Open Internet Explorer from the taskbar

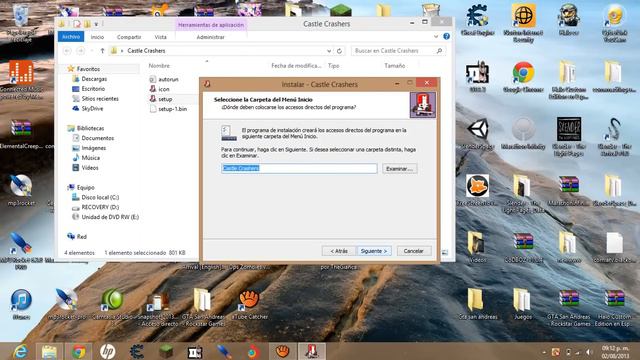pyautogui.click(x=20, y=351)
